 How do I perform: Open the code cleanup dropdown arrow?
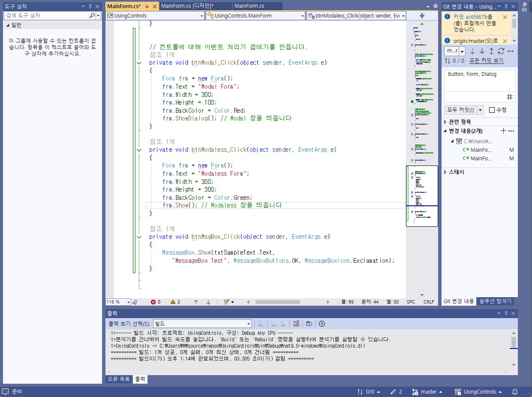click(233, 302)
